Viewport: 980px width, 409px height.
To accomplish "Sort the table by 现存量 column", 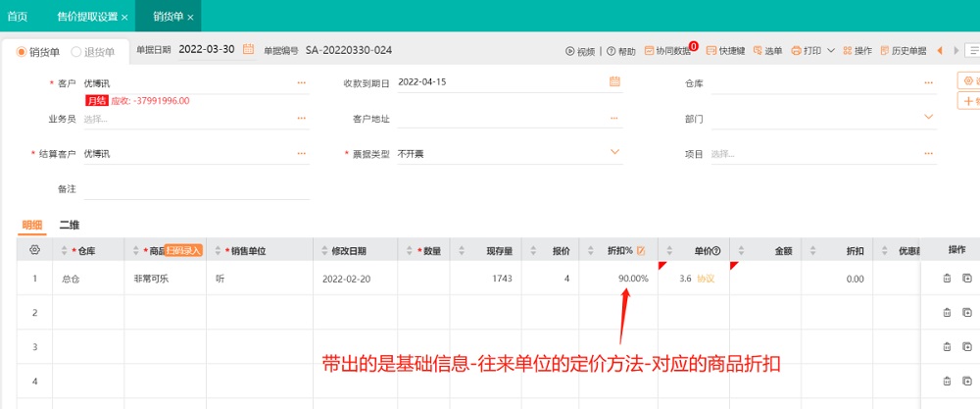I will pos(462,251).
